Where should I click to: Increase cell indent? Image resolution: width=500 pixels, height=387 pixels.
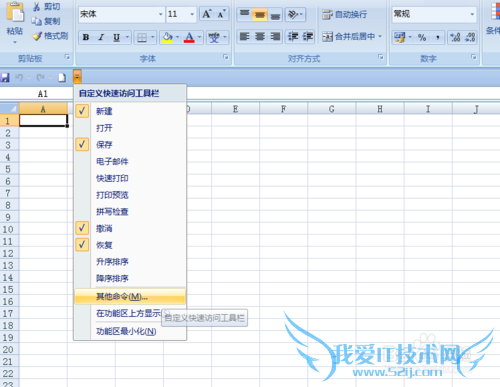pyautogui.click(x=308, y=36)
